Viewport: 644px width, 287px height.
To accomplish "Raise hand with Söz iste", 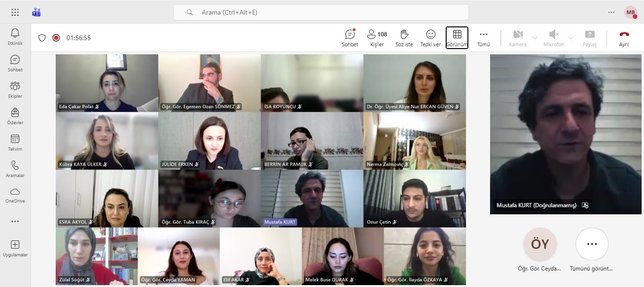I will coord(404,38).
